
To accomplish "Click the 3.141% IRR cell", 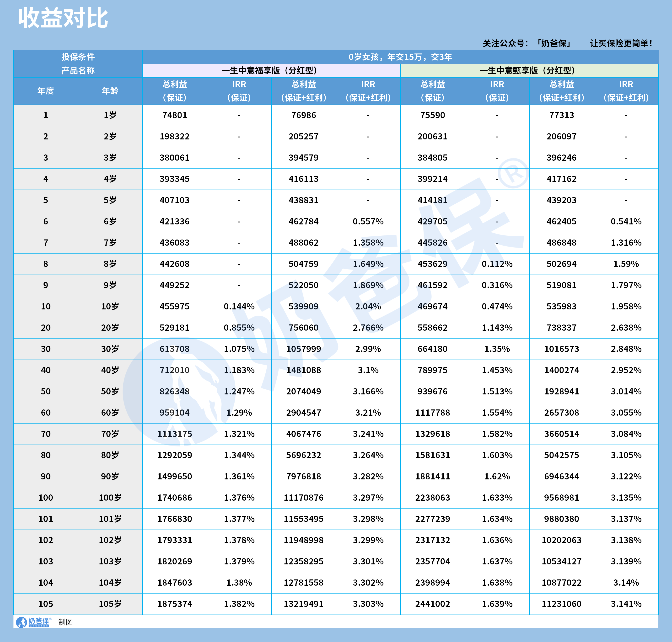I will coord(626,604).
